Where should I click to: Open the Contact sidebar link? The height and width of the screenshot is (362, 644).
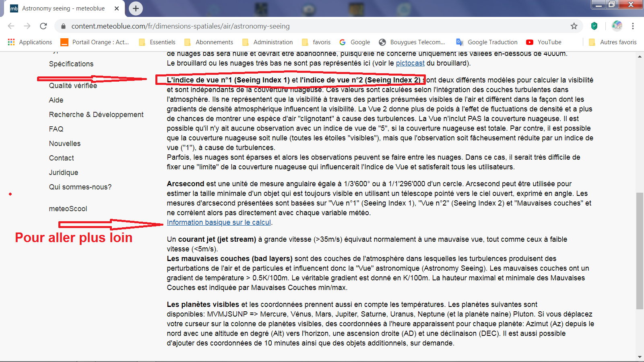(x=62, y=158)
